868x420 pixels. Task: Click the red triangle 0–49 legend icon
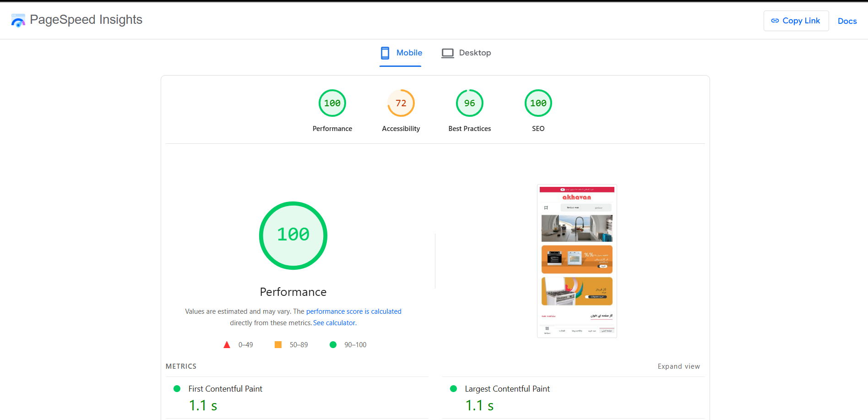[x=227, y=345]
